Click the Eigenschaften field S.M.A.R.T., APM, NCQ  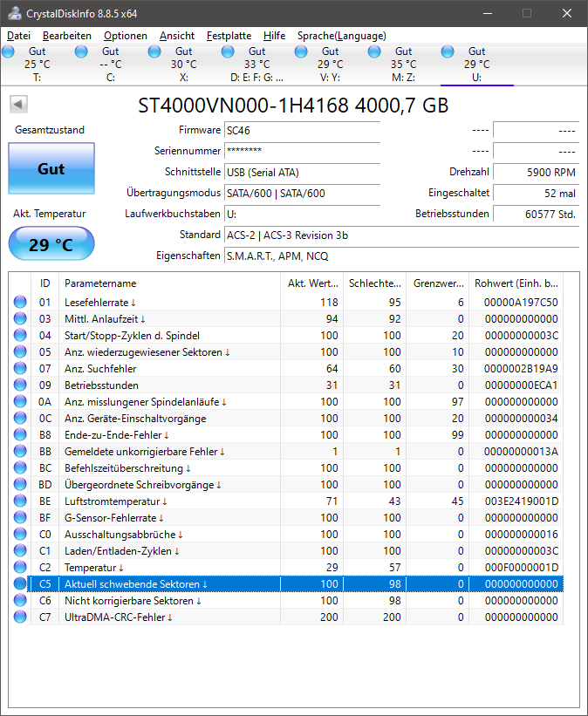pyautogui.click(x=401, y=256)
